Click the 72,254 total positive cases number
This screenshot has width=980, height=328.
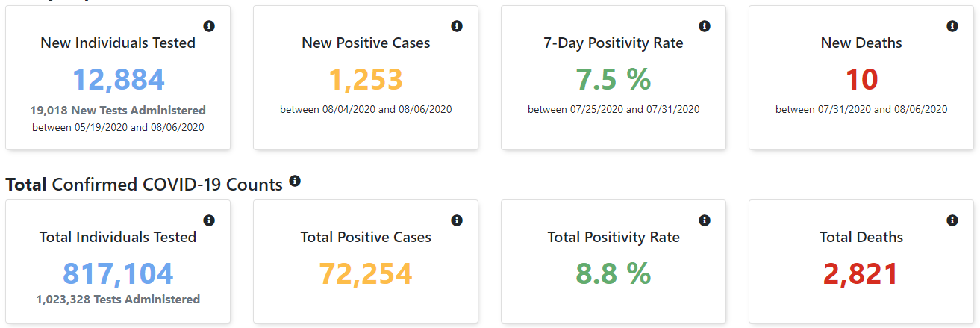coord(366,274)
